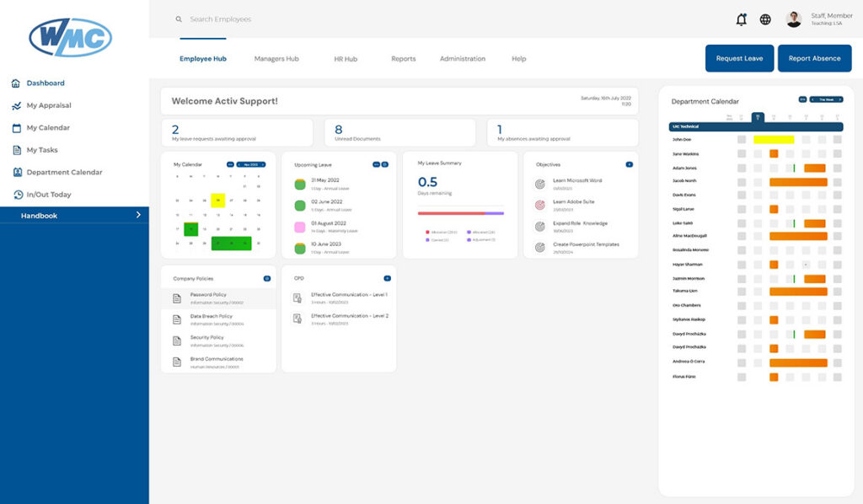
Task: Click the In/Out Today clock icon
Action: tap(18, 195)
